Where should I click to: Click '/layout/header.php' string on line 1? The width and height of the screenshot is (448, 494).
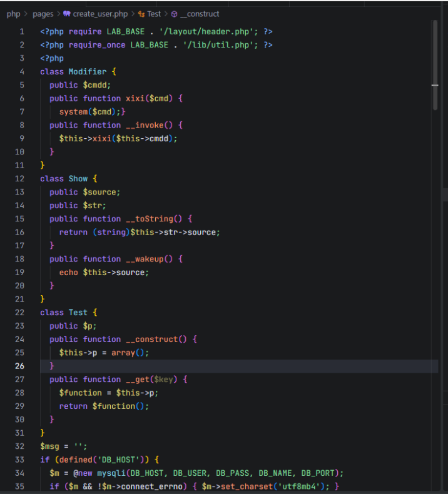click(x=206, y=31)
